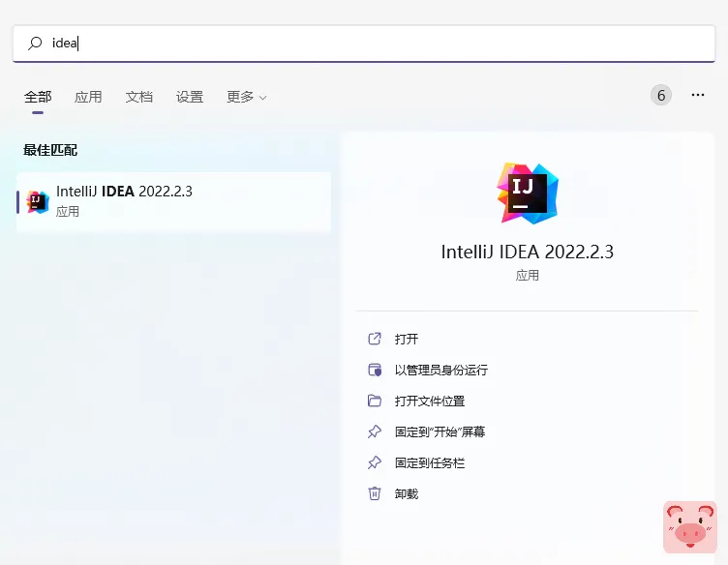The width and height of the screenshot is (728, 565).
Task: Click 打开 to launch the app
Action: (407, 339)
